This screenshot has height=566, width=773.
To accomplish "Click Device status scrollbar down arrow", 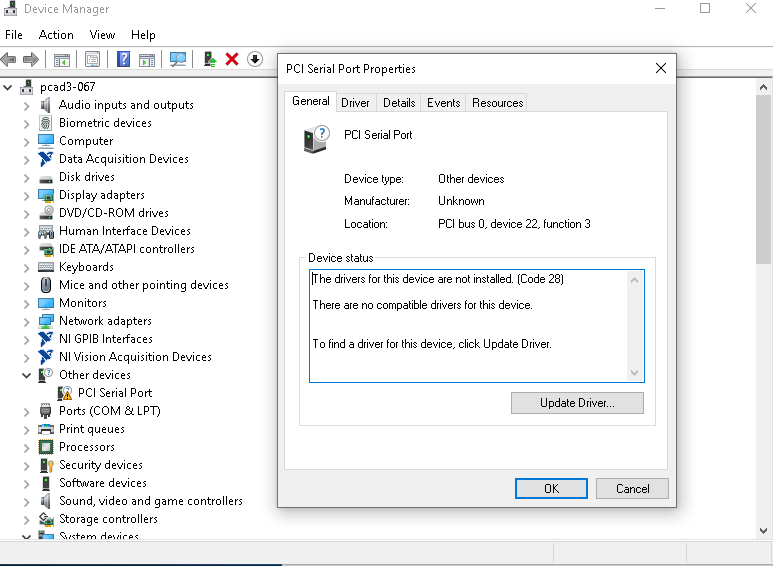I will point(634,372).
